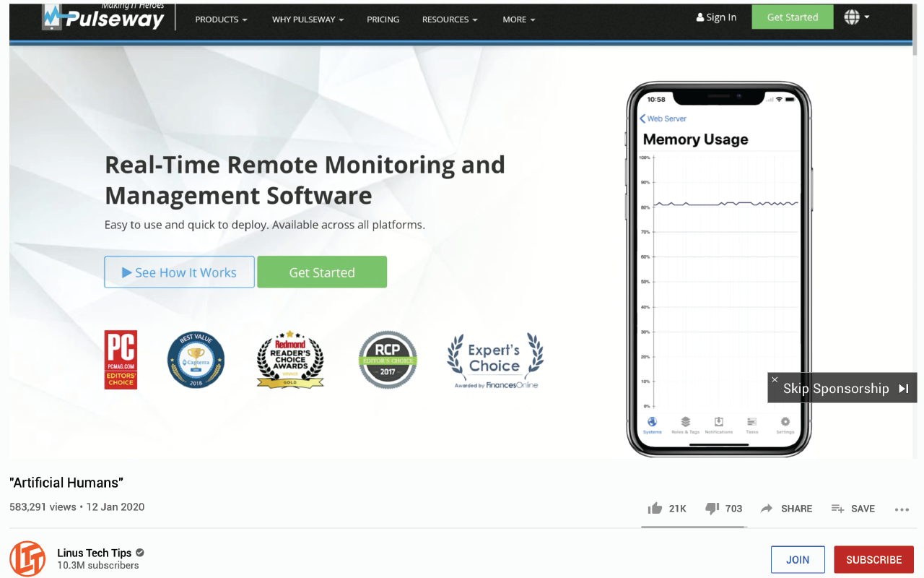Open the Linus Tech Tips channel name

click(95, 553)
